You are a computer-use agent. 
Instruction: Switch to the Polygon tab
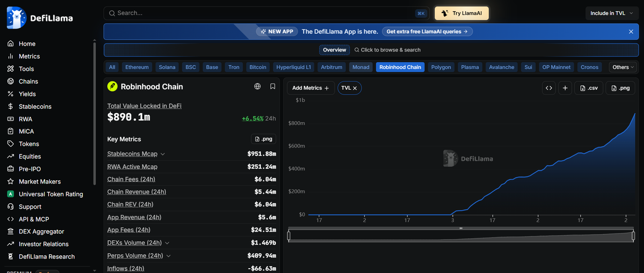(441, 67)
